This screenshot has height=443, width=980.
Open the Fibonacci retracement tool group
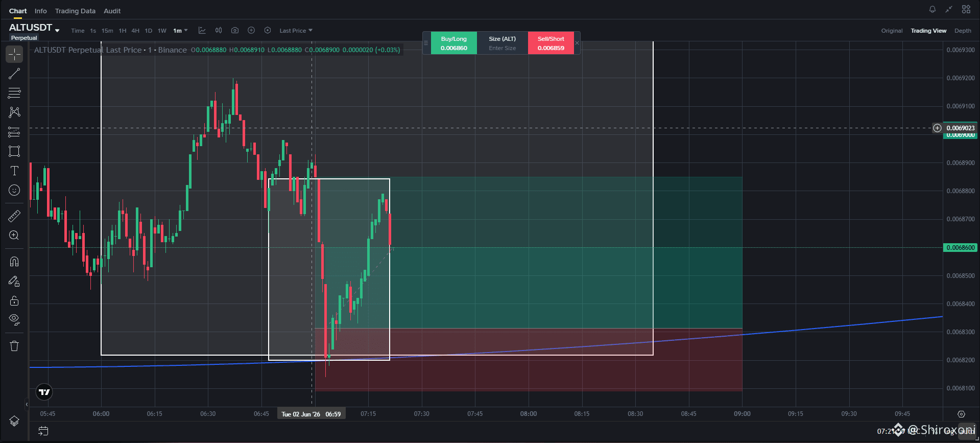14,93
